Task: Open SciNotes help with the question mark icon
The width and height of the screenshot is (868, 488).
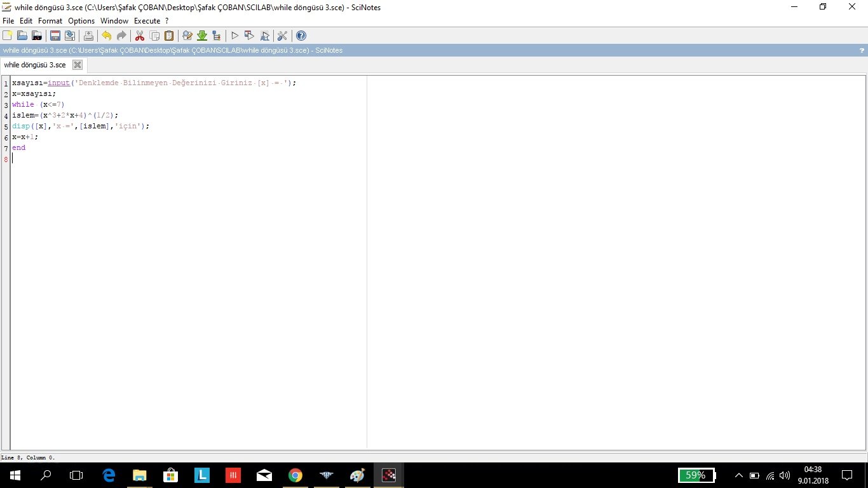Action: [301, 36]
